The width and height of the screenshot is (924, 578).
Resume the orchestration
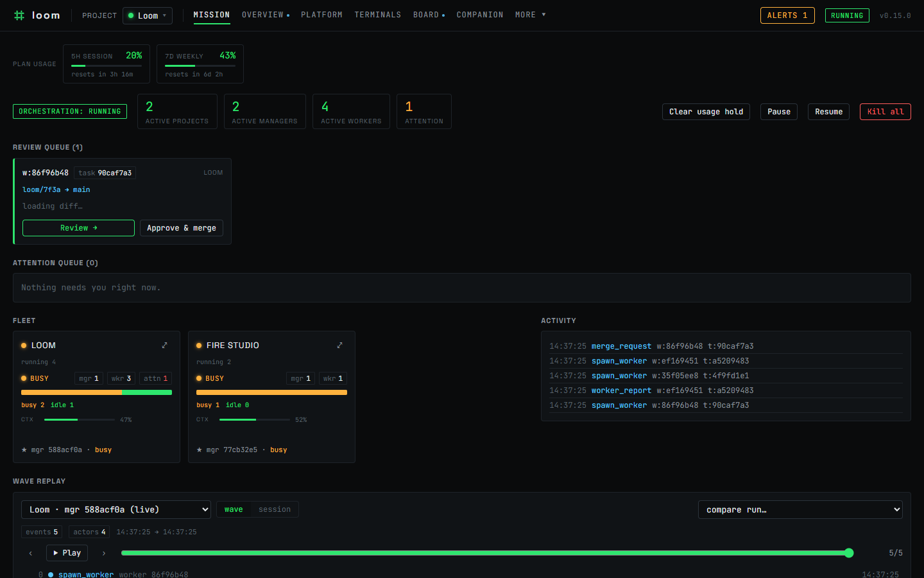coord(829,112)
